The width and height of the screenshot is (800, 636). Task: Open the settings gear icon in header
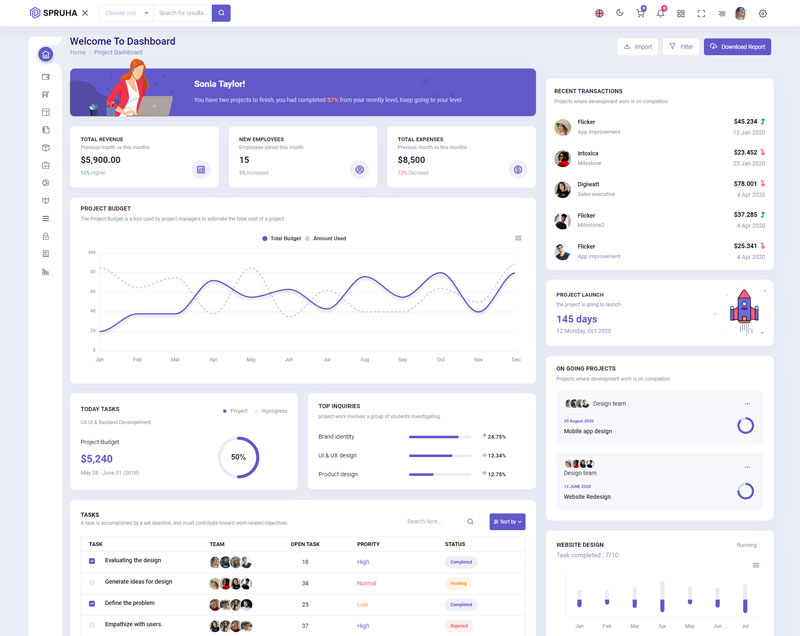click(763, 13)
